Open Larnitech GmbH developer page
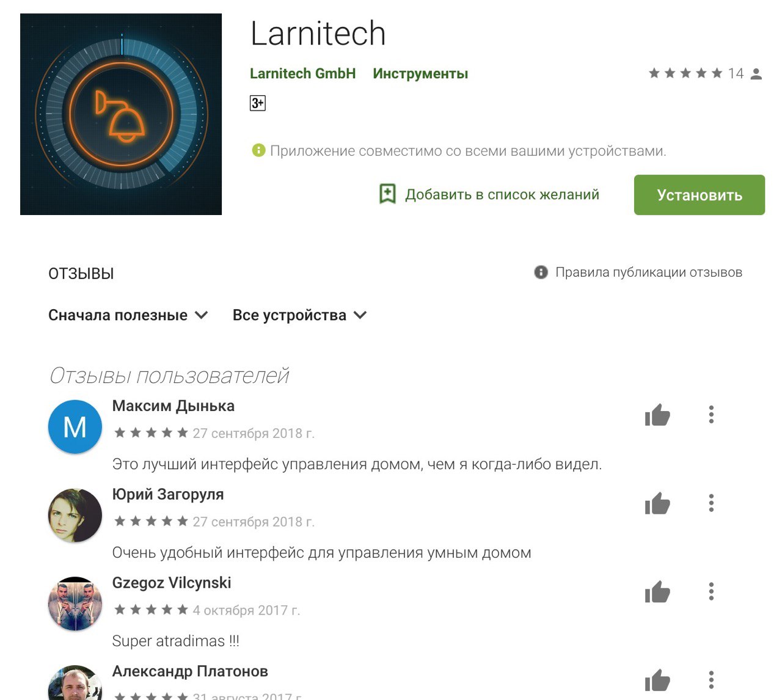 (x=302, y=73)
